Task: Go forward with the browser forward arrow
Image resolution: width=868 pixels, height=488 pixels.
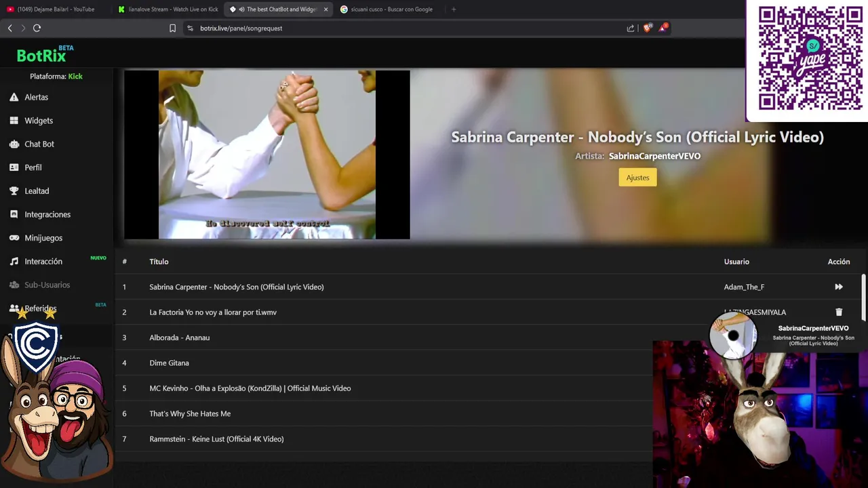Action: click(x=22, y=28)
